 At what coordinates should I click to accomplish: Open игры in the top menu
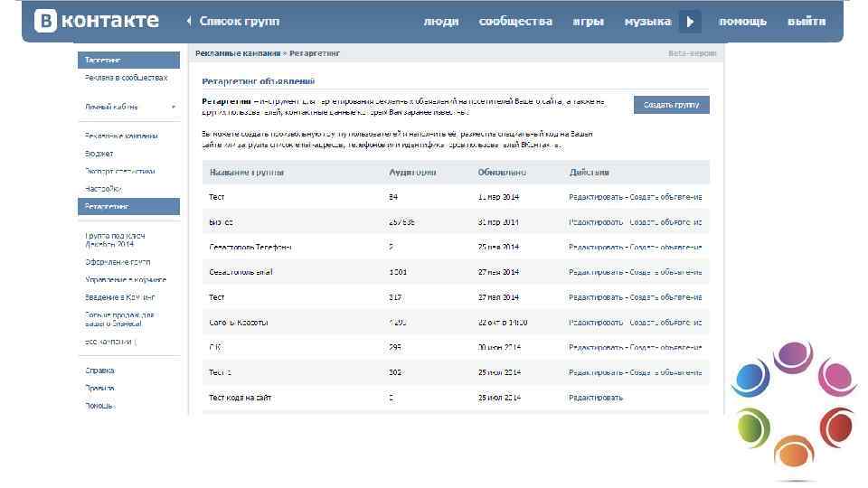(x=588, y=22)
